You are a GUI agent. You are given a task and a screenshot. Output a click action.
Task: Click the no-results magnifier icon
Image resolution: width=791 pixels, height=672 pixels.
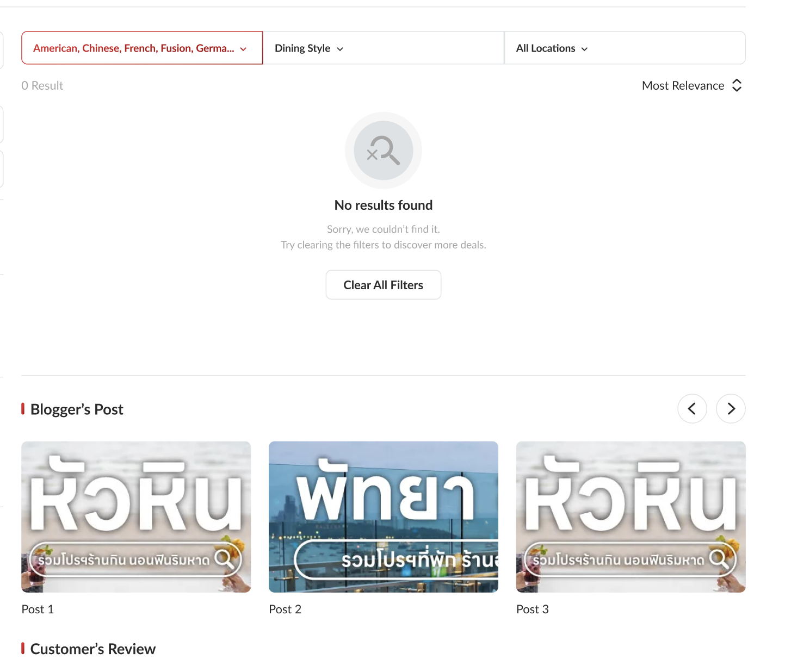[384, 151]
